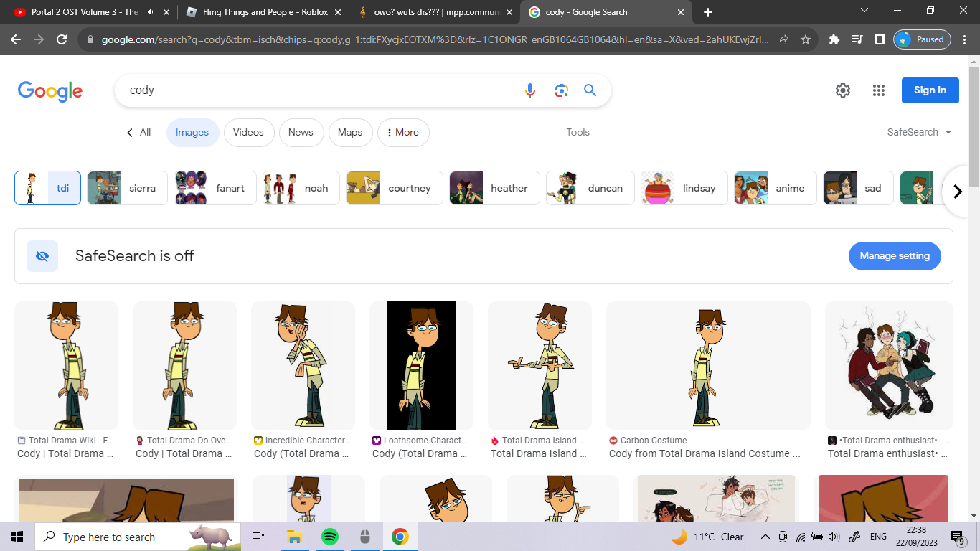Bookmark this page with the star
Image resolution: width=980 pixels, height=551 pixels.
tap(805, 40)
